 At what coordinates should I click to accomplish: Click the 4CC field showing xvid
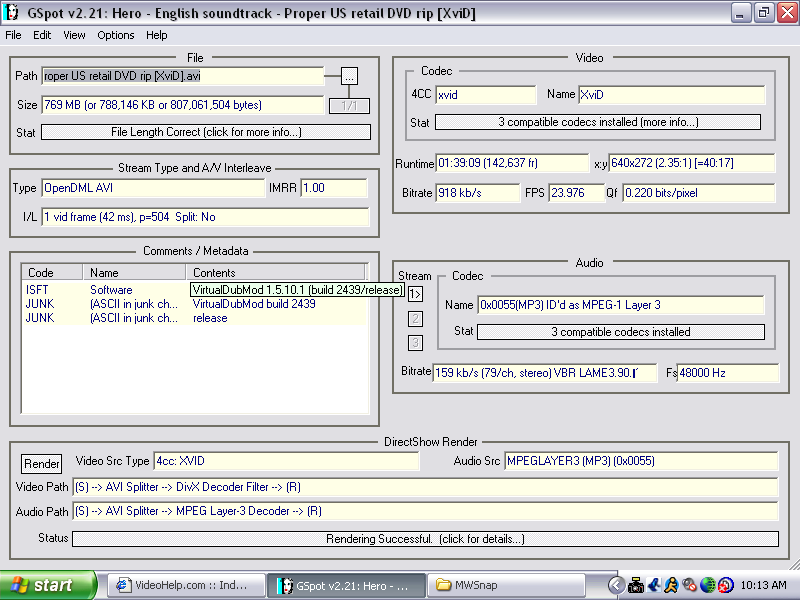(486, 95)
